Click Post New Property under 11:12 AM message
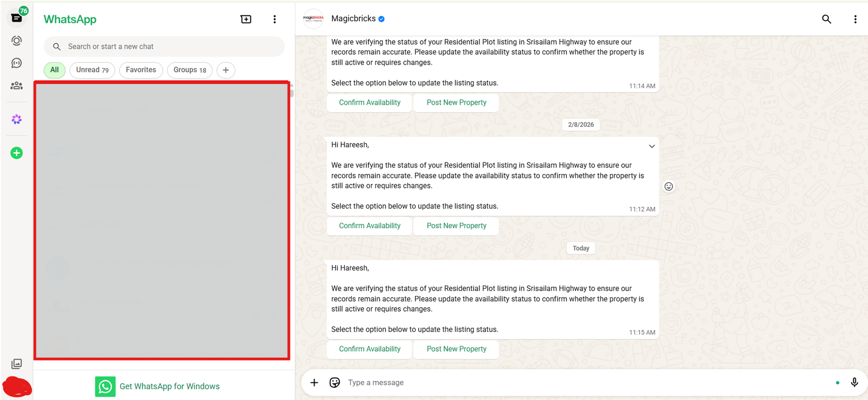 pos(456,225)
